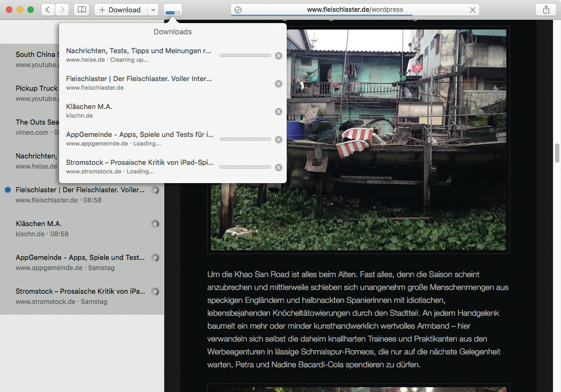Open the Share button
561x392 pixels.
point(546,10)
